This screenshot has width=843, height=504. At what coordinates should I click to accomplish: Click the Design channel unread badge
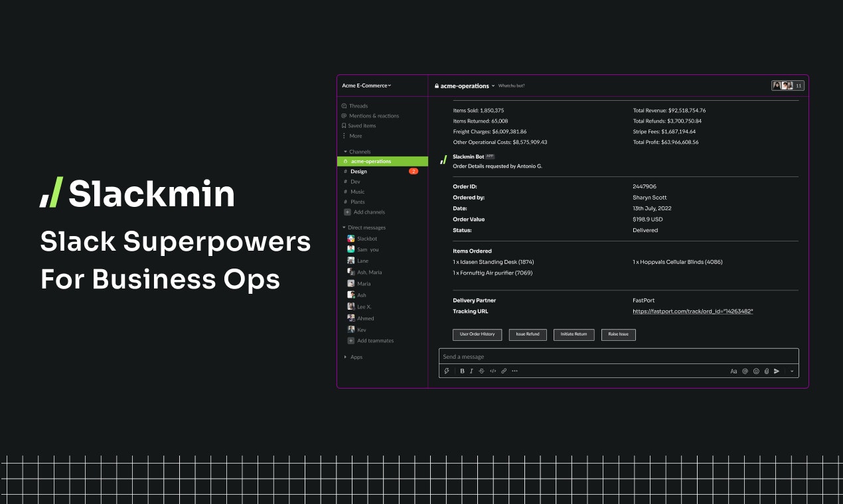coord(414,171)
